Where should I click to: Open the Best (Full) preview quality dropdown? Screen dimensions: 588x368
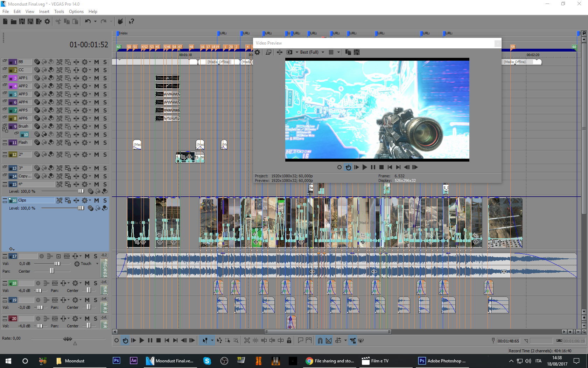[x=312, y=52]
